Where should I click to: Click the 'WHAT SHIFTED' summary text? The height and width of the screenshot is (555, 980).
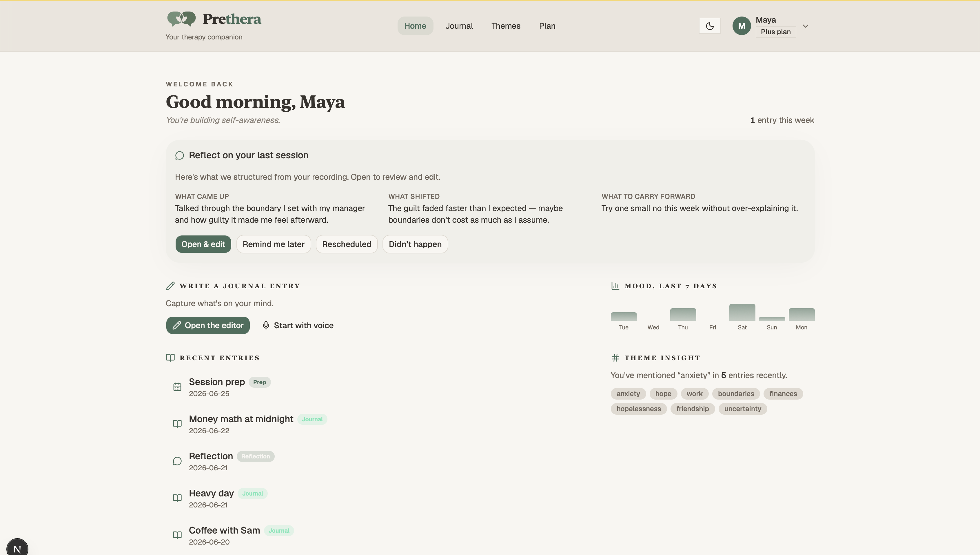(x=475, y=214)
